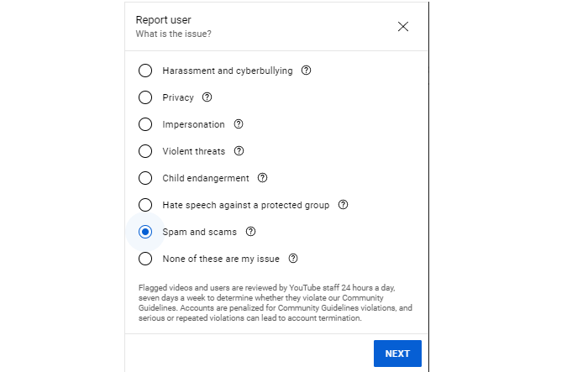This screenshot has width=588, height=372.
Task: Choose Hate speech against a protected group
Action: [145, 205]
